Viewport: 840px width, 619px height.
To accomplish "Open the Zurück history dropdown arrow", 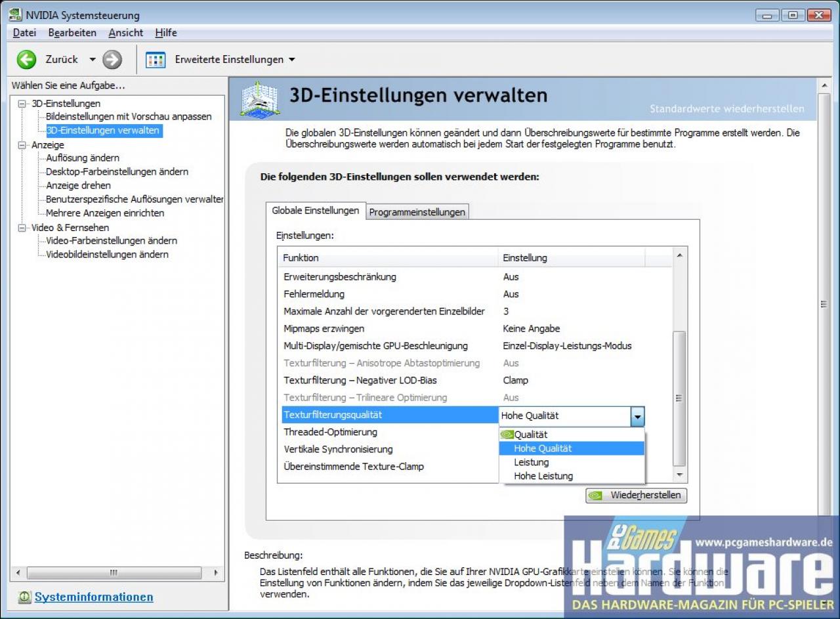I will click(x=93, y=60).
